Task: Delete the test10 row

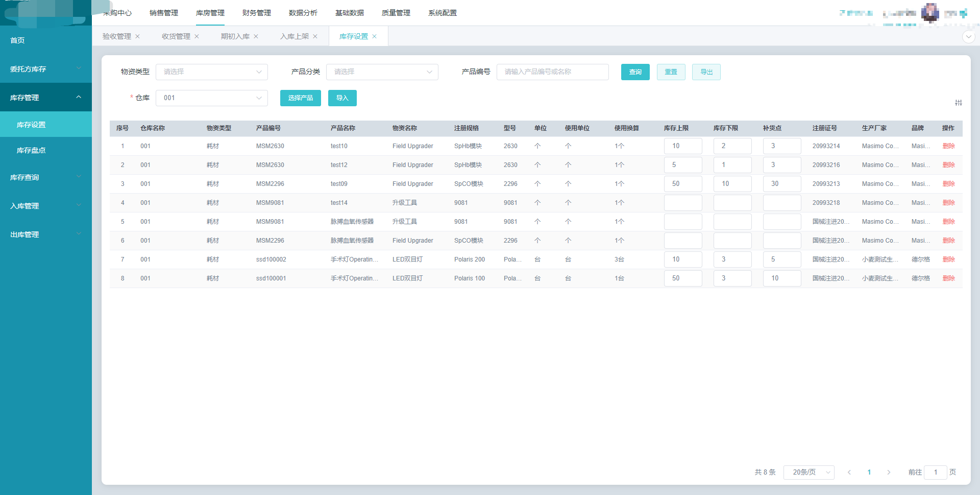Action: click(948, 146)
